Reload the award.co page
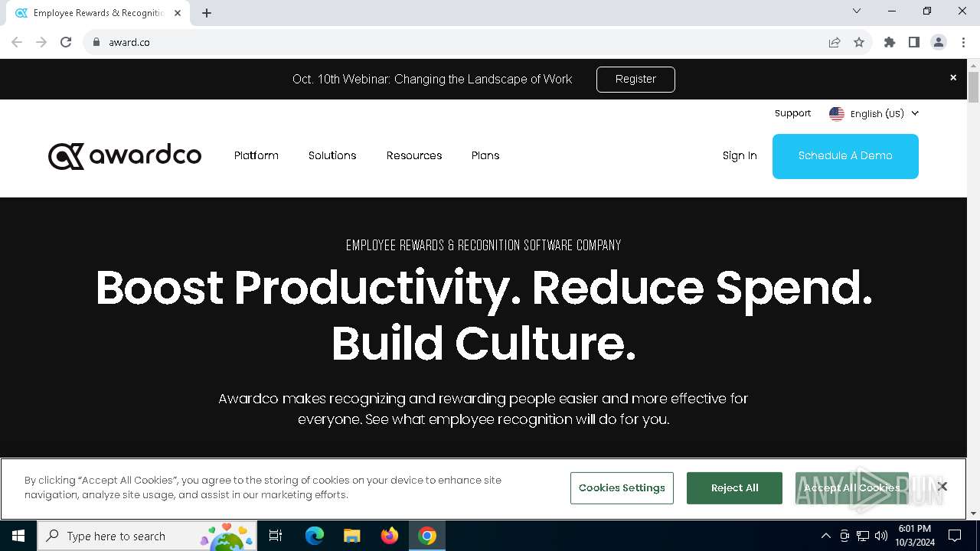The height and width of the screenshot is (551, 980). click(66, 42)
